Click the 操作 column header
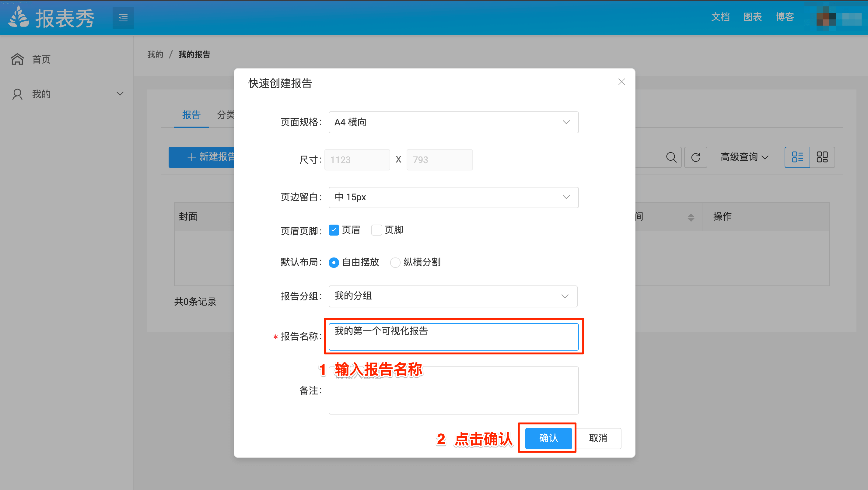 [722, 217]
